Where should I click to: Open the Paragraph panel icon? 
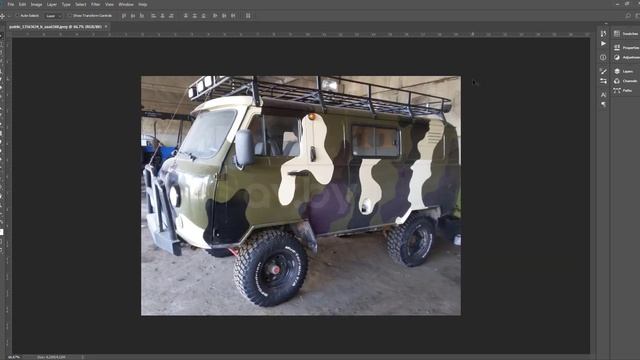click(603, 104)
